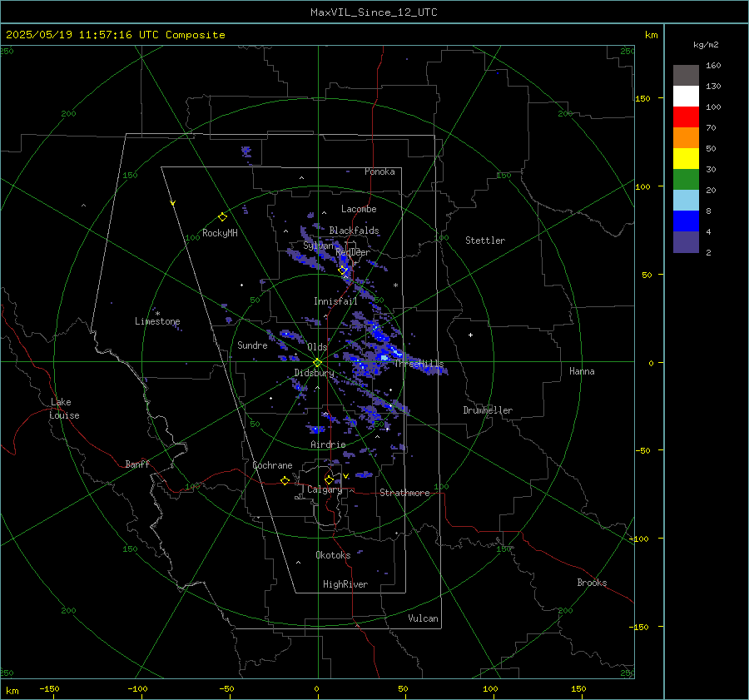
Task: Select the light blue 8-20 legend swatch
Action: pyautogui.click(x=686, y=201)
